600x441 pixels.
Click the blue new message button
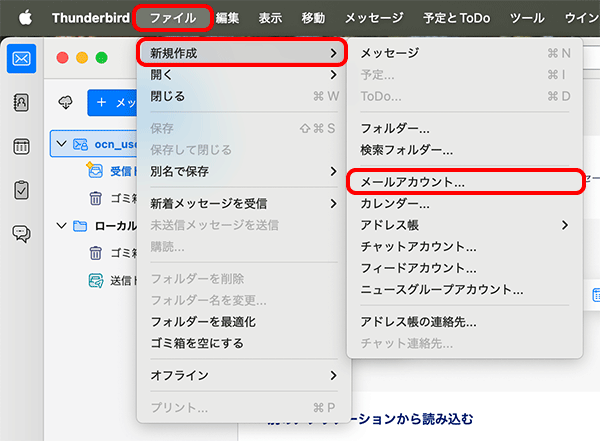pyautogui.click(x=110, y=102)
